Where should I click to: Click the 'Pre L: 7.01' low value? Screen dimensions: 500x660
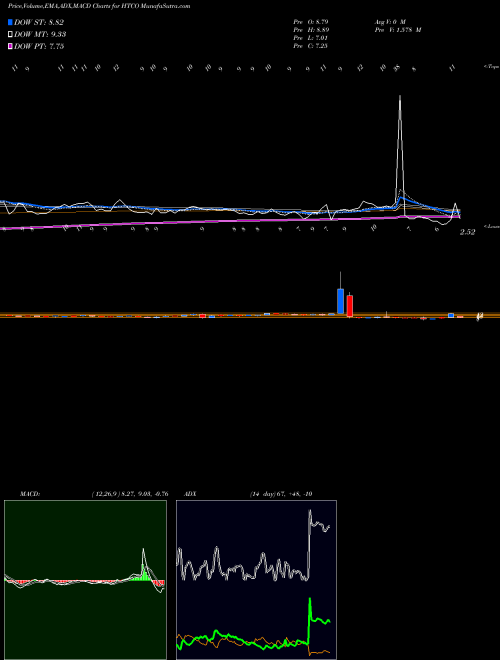[311, 38]
